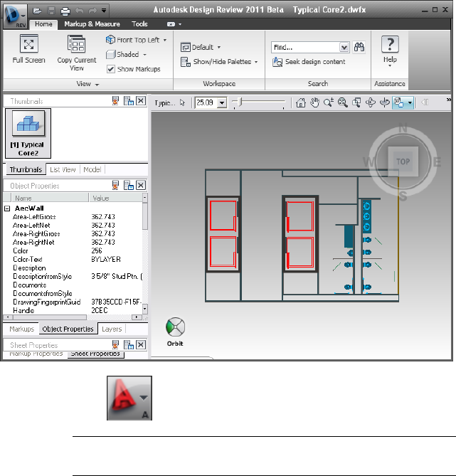Open the Shaded display style dropdown
The image size is (456, 476).
[x=127, y=55]
